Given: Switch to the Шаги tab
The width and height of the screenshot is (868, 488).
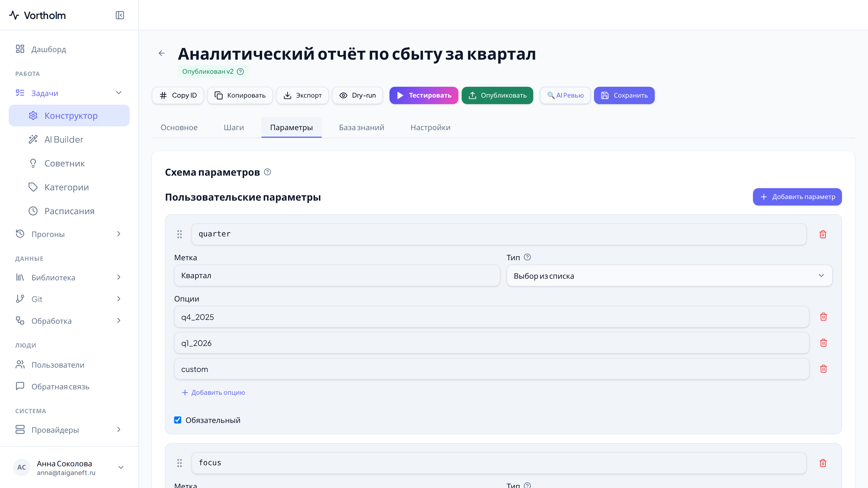Looking at the screenshot, I should tap(234, 127).
